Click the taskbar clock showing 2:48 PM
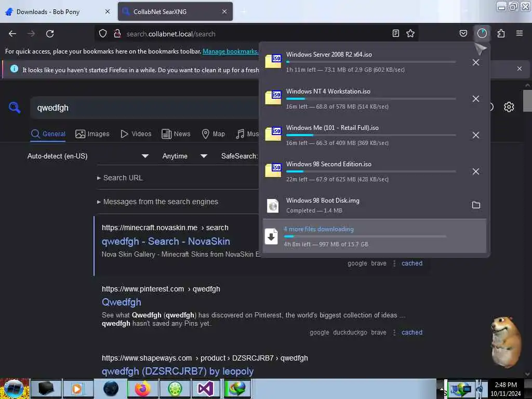Screen dimensions: 532x399 tap(506, 389)
